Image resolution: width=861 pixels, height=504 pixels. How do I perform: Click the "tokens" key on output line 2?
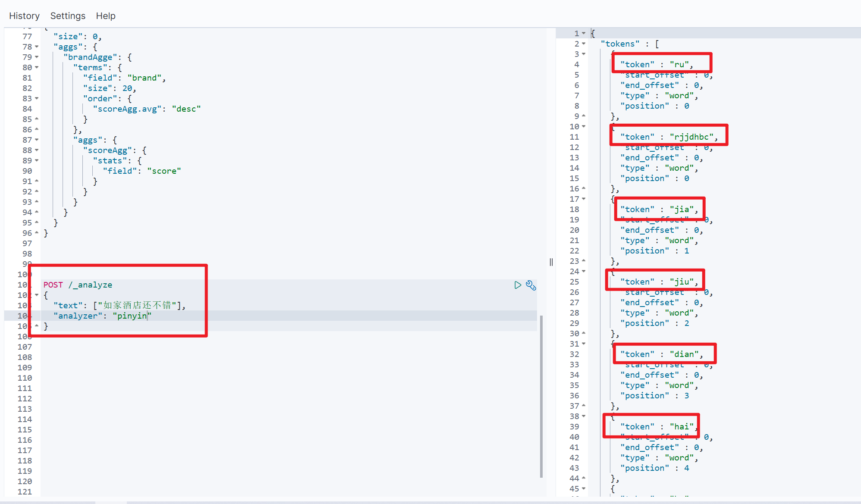pyautogui.click(x=620, y=44)
